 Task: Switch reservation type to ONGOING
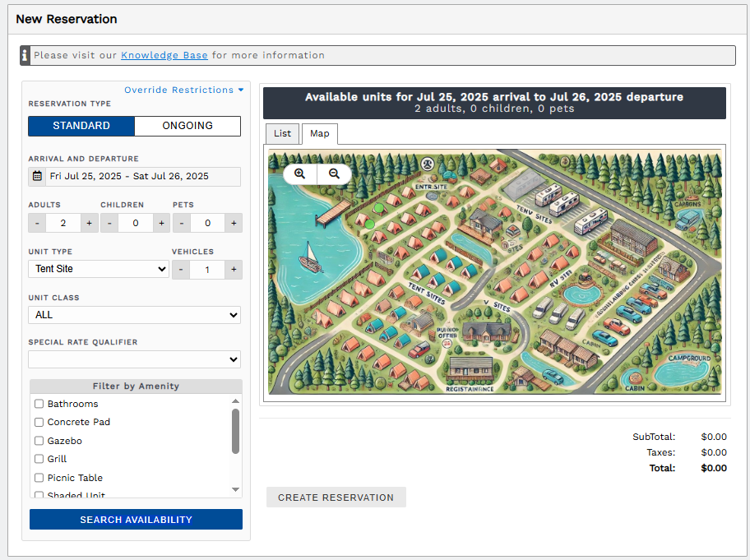187,126
